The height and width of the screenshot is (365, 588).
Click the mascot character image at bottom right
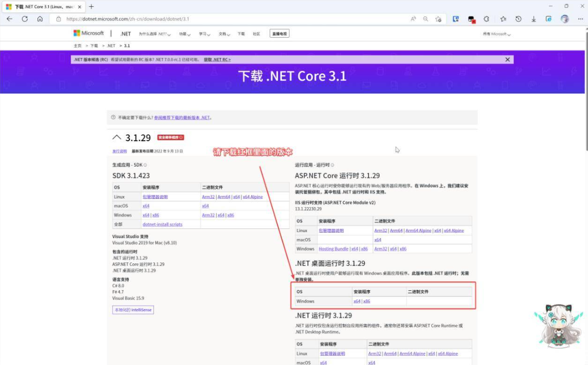click(558, 325)
